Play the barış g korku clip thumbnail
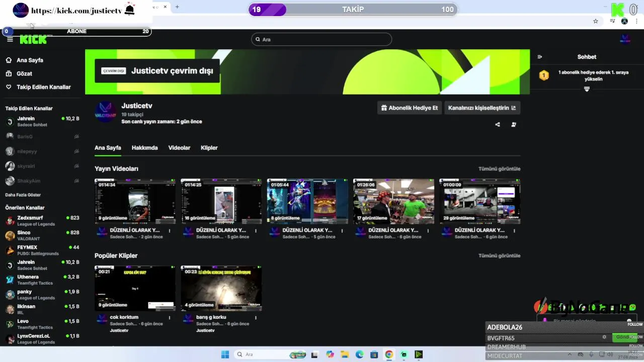The width and height of the screenshot is (644, 362). click(221, 288)
